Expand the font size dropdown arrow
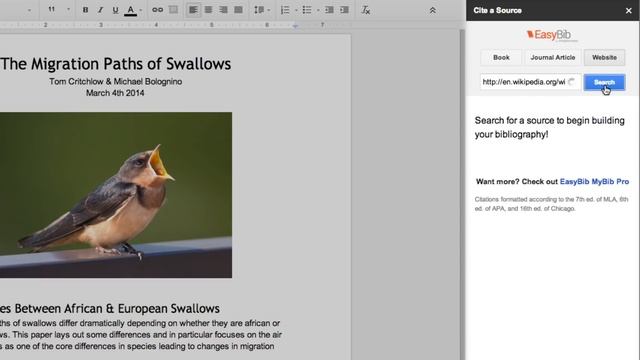 click(x=68, y=9)
